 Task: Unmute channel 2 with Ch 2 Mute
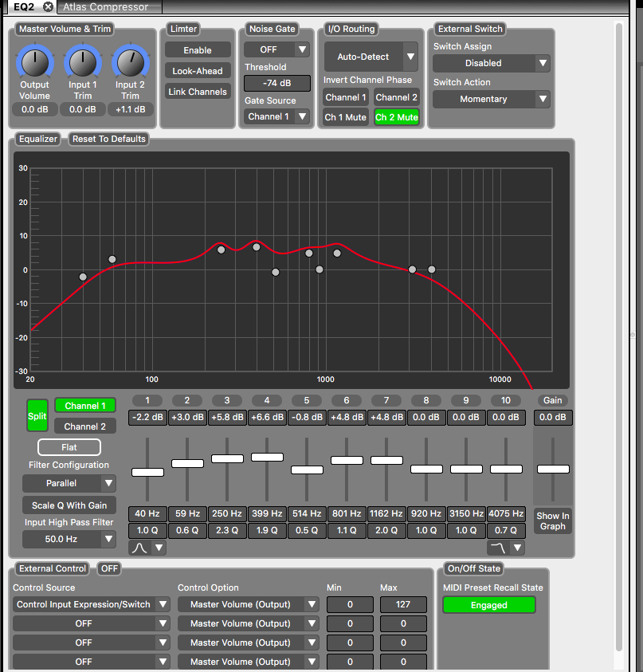(396, 117)
